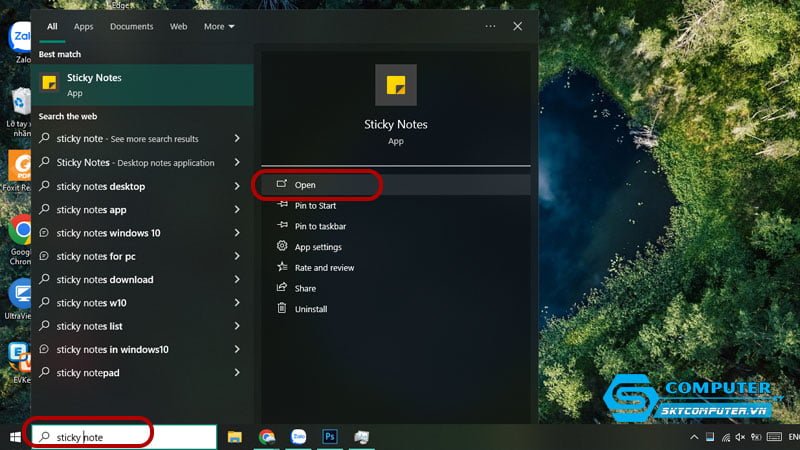Click the touch keyboard icon in system tray
This screenshot has height=450, width=800.
774,437
